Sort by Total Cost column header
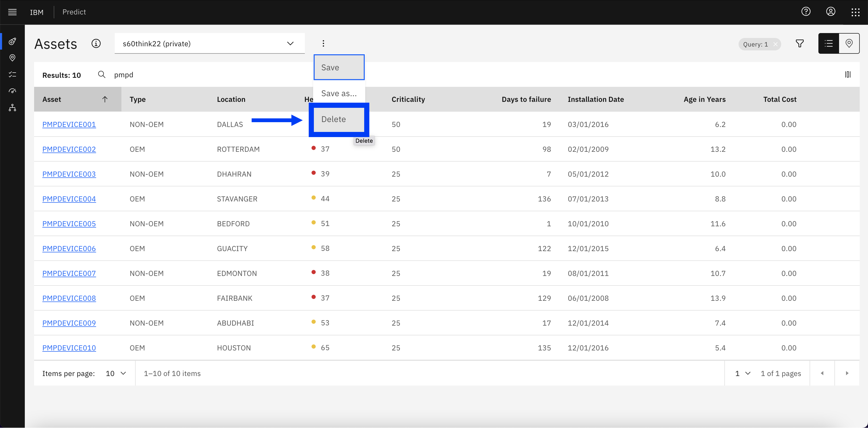This screenshot has width=868, height=428. [780, 99]
